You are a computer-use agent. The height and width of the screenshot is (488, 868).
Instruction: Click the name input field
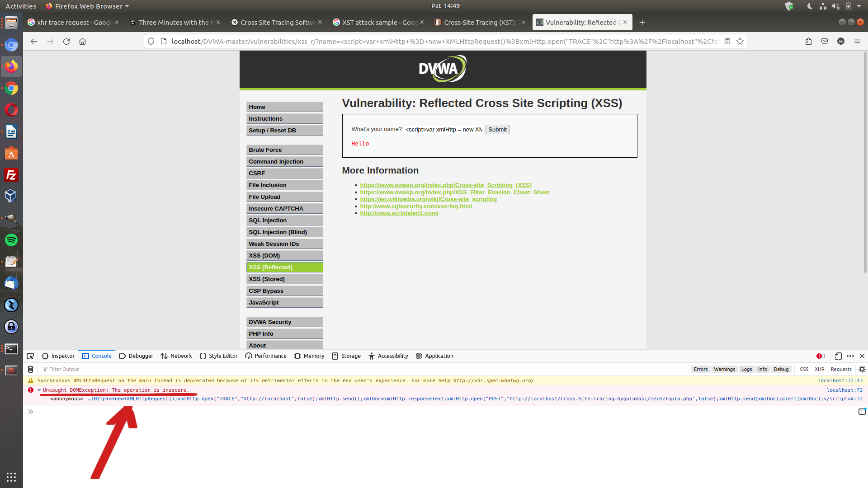tap(443, 130)
